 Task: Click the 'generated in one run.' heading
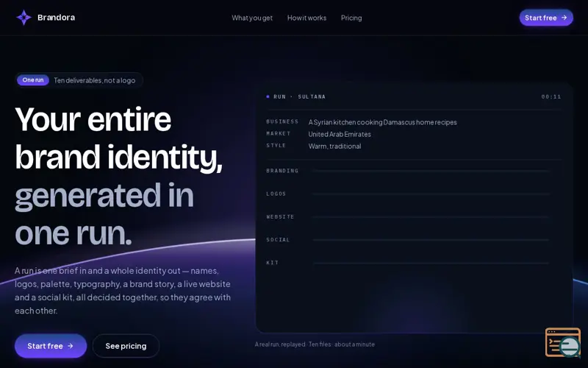(x=104, y=214)
